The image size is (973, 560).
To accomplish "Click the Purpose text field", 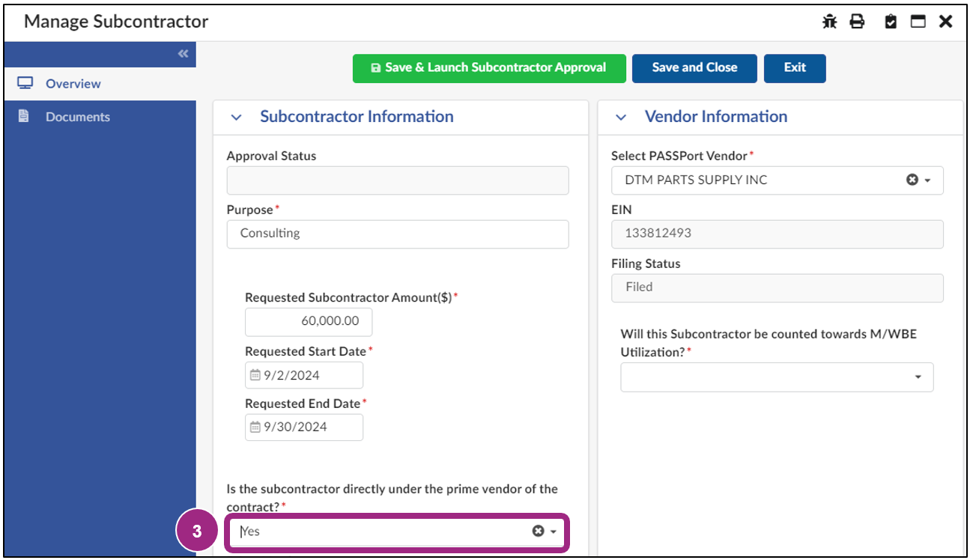I will pos(397,234).
